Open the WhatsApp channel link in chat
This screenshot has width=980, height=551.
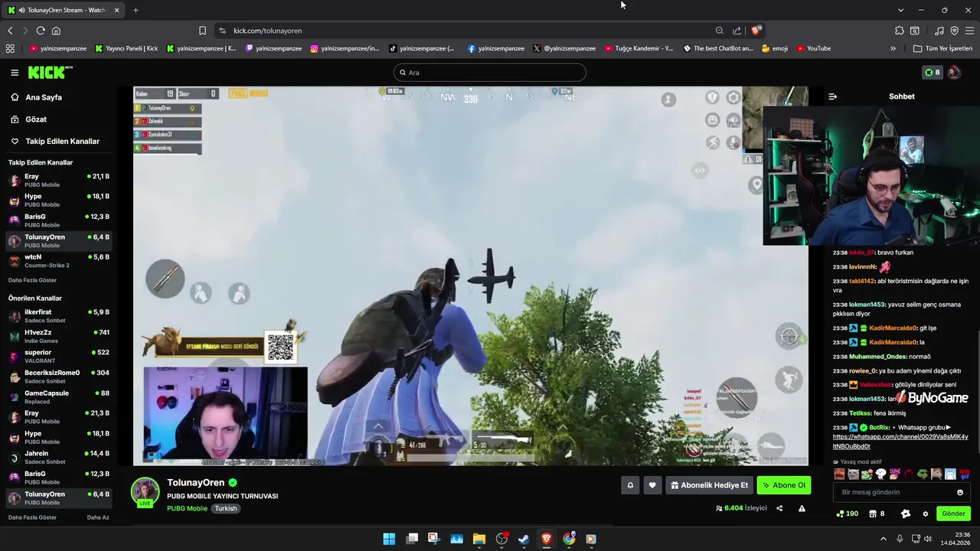(900, 442)
